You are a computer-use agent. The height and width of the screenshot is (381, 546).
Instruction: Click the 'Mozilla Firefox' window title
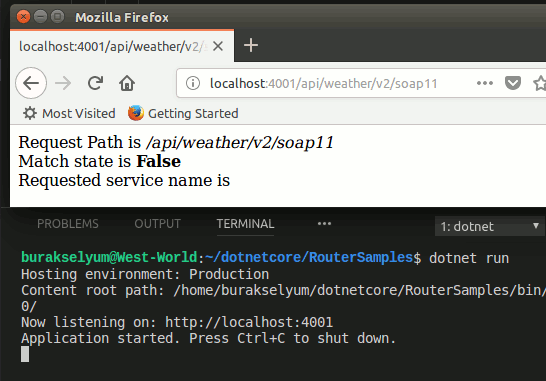122,17
